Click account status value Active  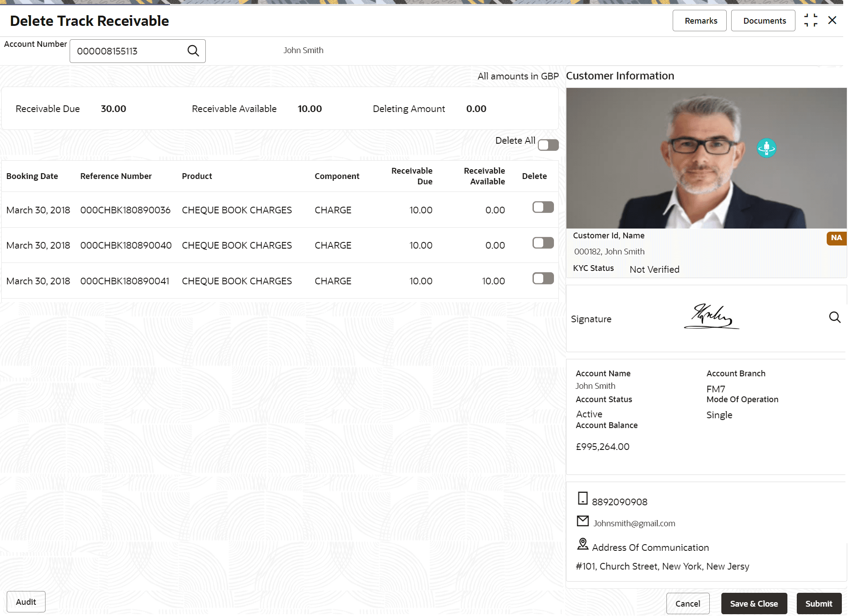pos(589,414)
